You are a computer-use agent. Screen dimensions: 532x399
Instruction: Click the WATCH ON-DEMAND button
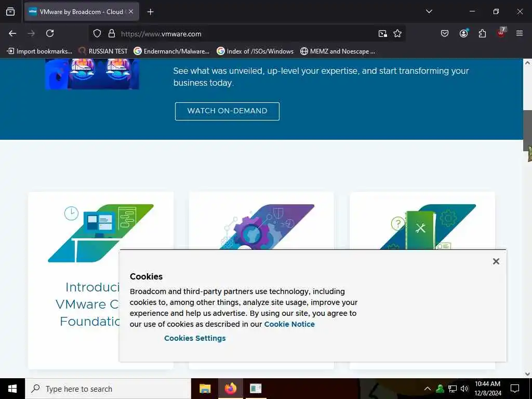click(227, 111)
